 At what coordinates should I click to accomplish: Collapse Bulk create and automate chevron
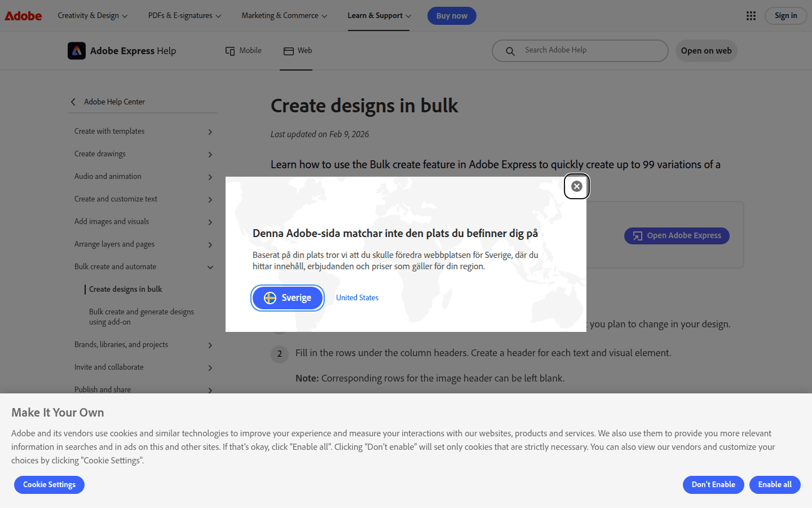[210, 268]
